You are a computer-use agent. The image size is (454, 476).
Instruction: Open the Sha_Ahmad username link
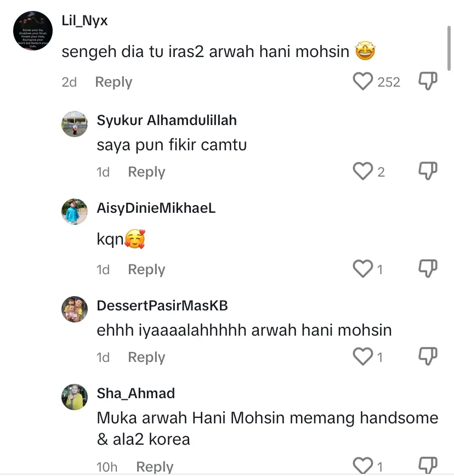point(135,393)
